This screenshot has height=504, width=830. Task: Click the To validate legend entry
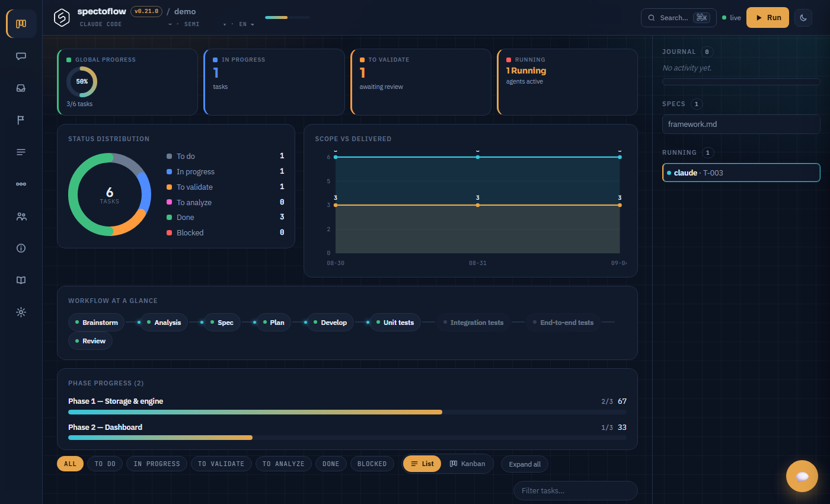pyautogui.click(x=225, y=187)
